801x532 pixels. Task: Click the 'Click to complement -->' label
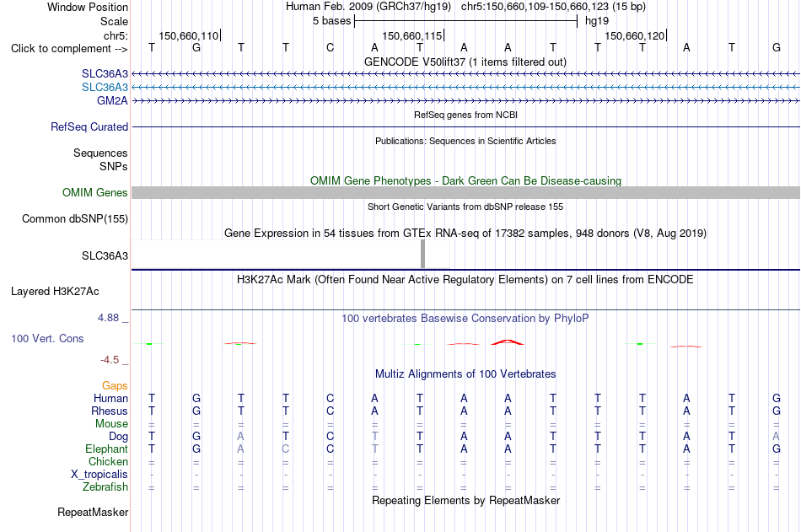(69, 49)
